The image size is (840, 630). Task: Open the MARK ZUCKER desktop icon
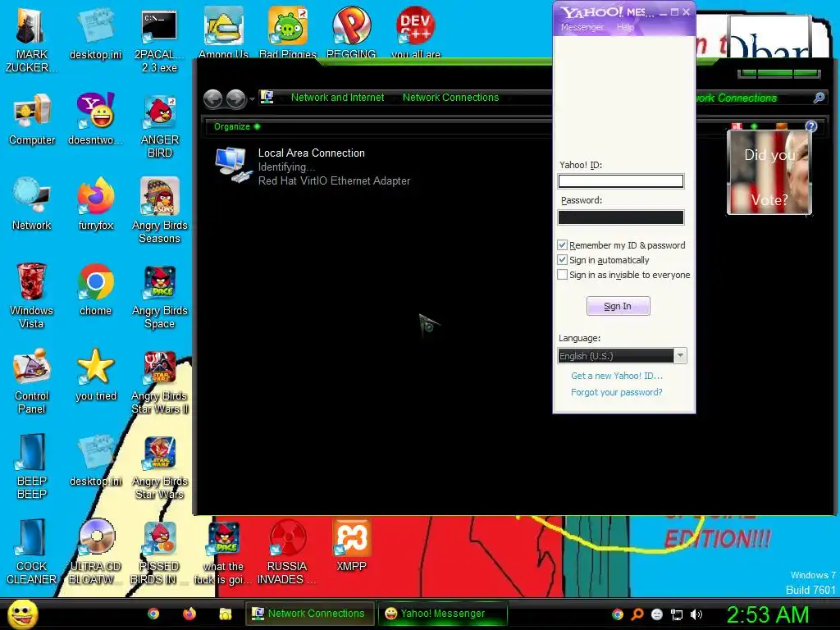pos(31,40)
